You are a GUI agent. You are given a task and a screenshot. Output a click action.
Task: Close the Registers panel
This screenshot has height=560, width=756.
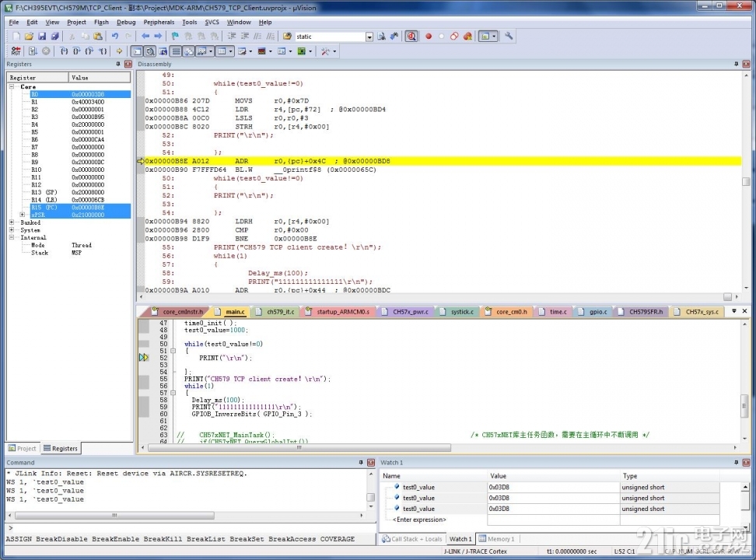pos(128,64)
